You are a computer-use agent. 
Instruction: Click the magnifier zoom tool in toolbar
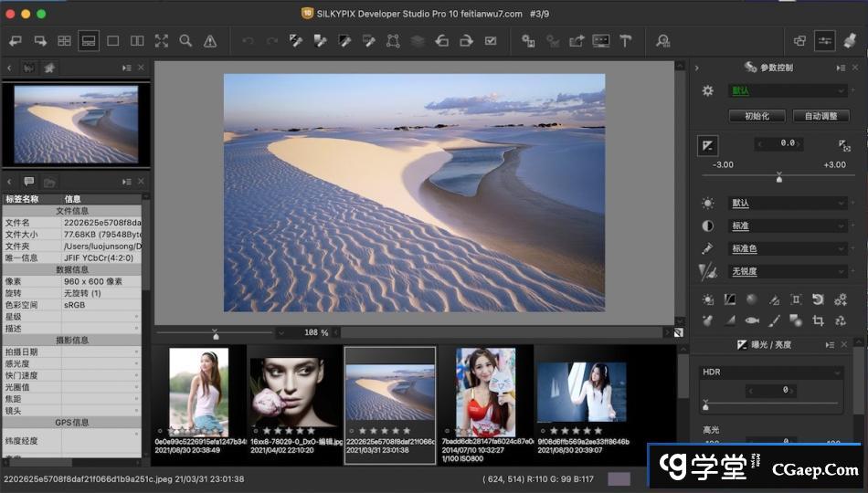click(185, 40)
